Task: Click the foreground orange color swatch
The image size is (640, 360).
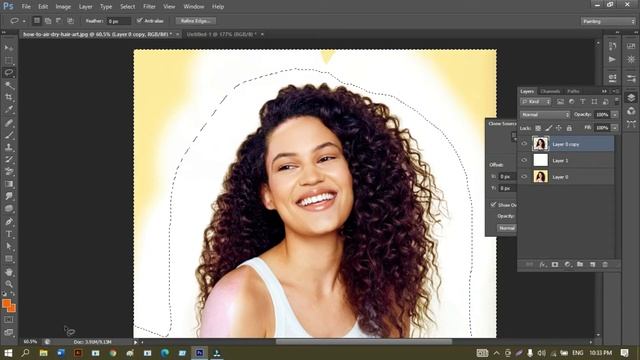Action: click(x=7, y=304)
